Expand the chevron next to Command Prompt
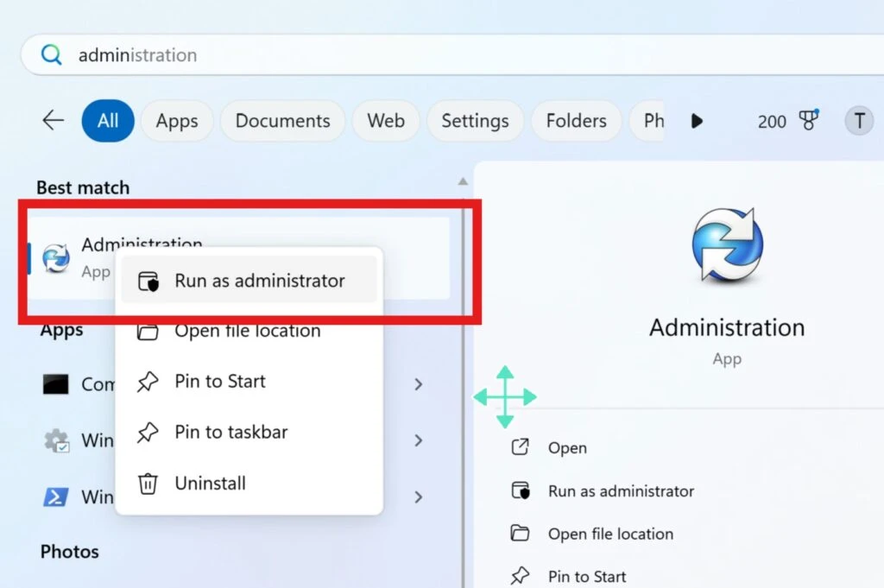 click(419, 384)
